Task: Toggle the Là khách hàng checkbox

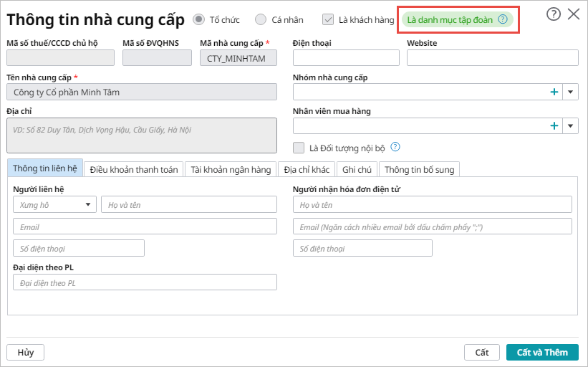Action: click(x=328, y=19)
